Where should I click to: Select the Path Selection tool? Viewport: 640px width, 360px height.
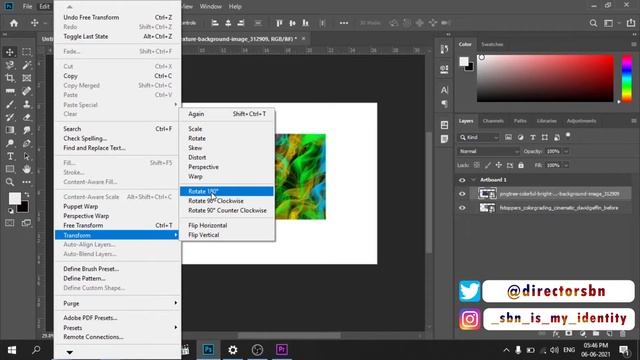coord(27,156)
